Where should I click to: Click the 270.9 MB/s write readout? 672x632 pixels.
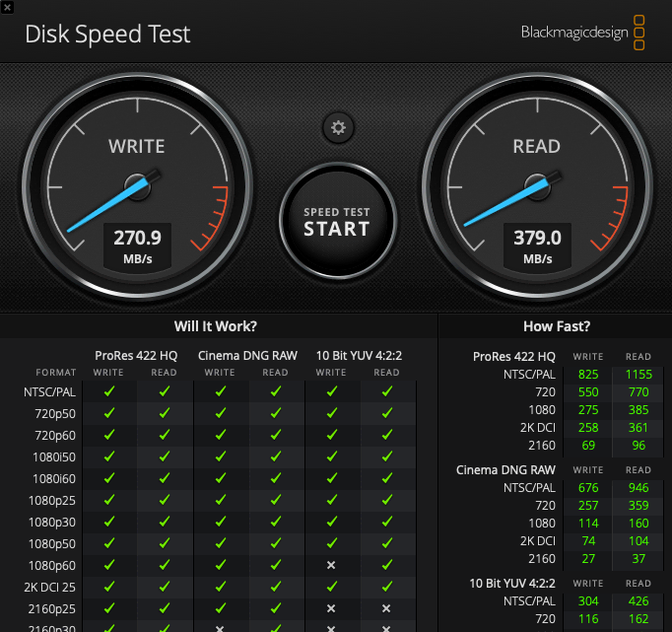pos(137,245)
